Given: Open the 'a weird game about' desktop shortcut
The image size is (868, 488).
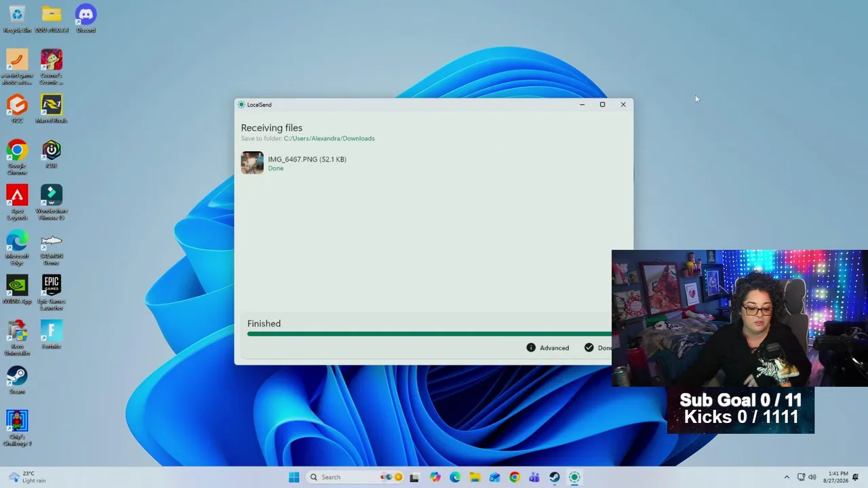Looking at the screenshot, I should pos(17,67).
